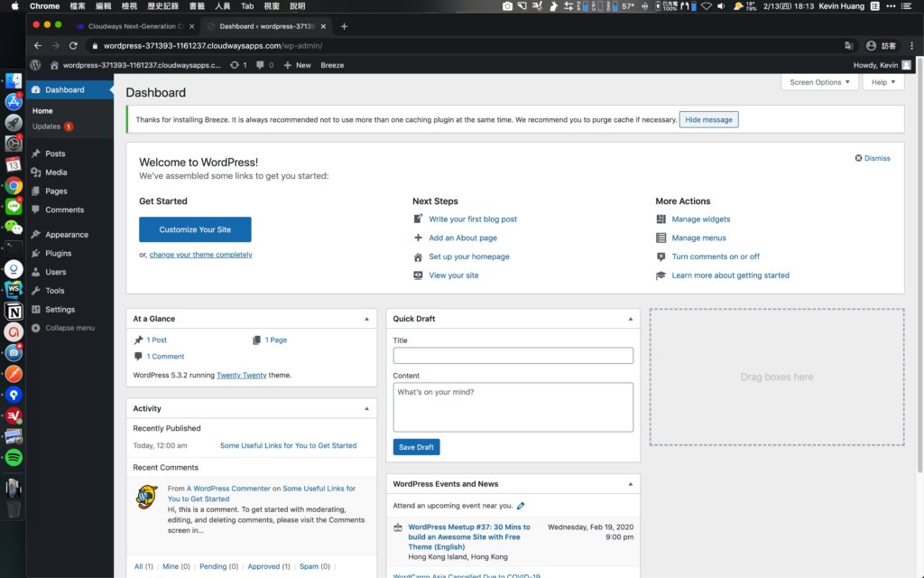Open Chrome three-dot menu
Screen dimensions: 924x578
pyautogui.click(x=911, y=45)
